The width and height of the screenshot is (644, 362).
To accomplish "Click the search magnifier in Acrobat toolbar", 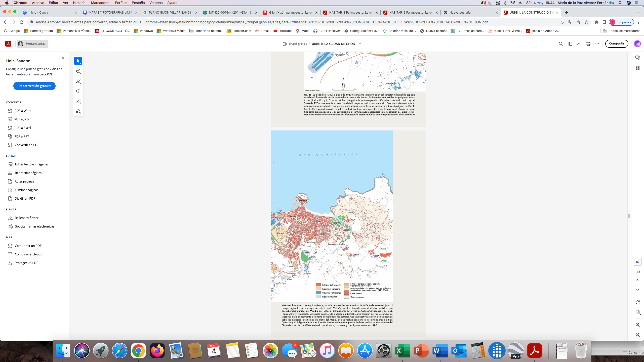I will click(x=561, y=44).
